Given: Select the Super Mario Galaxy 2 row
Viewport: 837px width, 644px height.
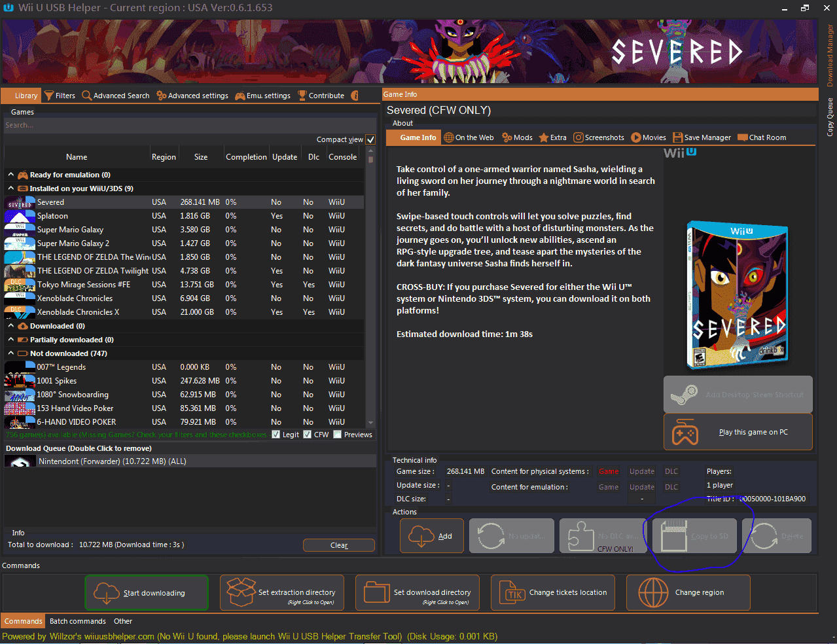Looking at the screenshot, I should tap(184, 243).
